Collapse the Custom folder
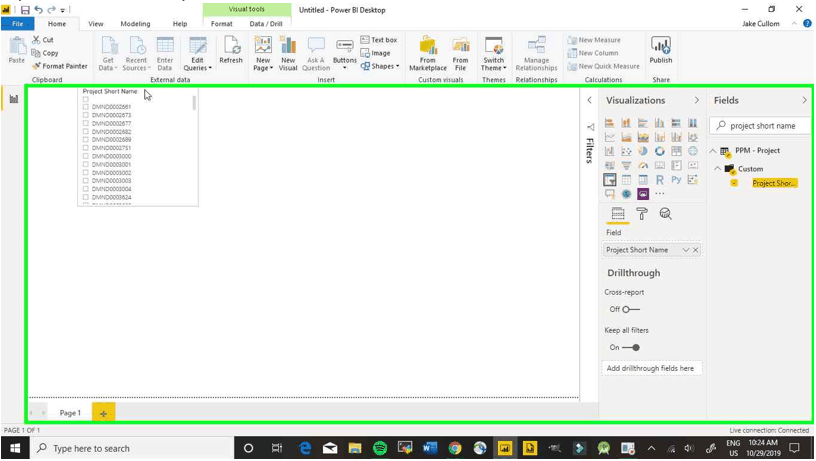Image resolution: width=816 pixels, height=461 pixels. pyautogui.click(x=718, y=169)
